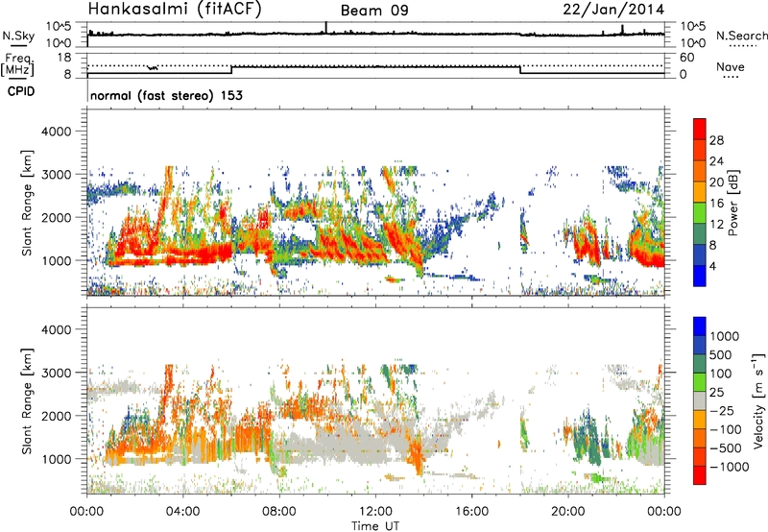Click the 'Hankasalmi (fitACF)' title text
Screen dimensions: 768x532
176,9
